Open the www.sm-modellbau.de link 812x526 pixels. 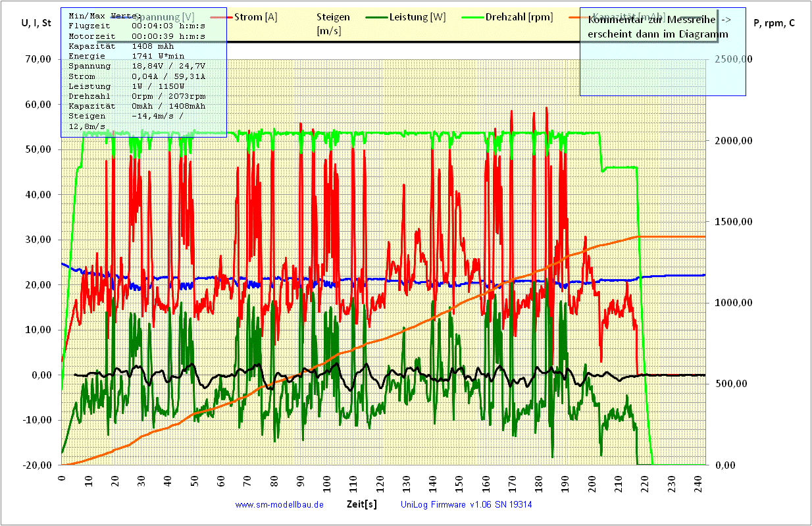[x=279, y=505]
